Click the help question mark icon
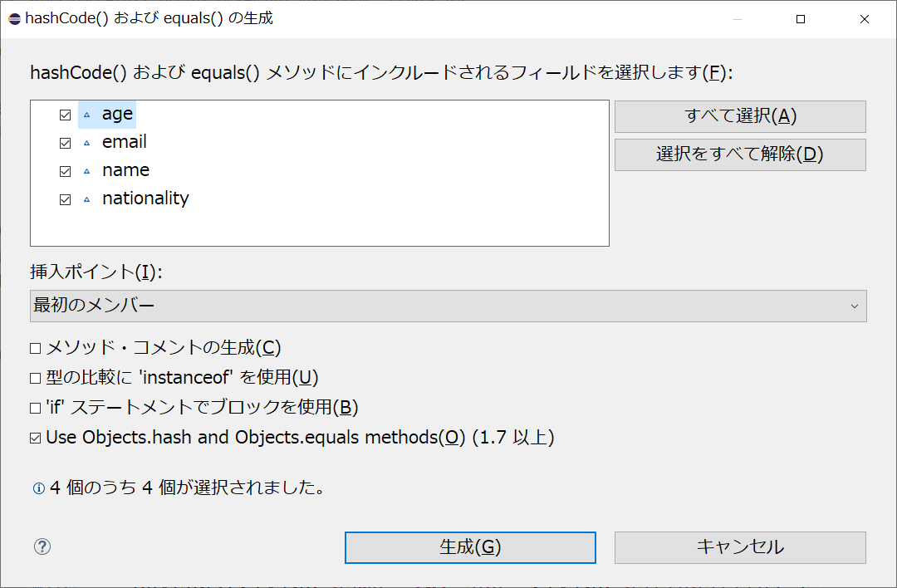Viewport: 897px width, 588px height. tap(42, 547)
